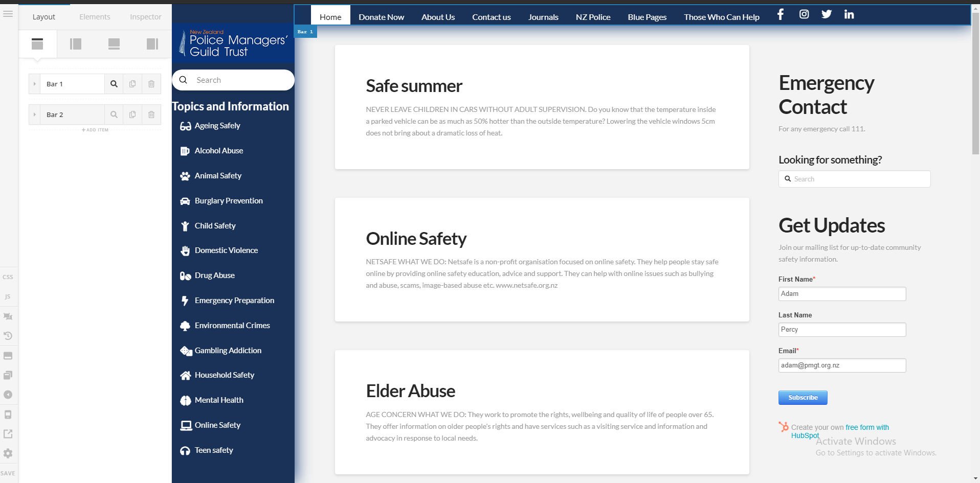Viewport: 980px width, 483px height.
Task: Click the page vertical scrollbar thumb
Action: tap(975, 84)
